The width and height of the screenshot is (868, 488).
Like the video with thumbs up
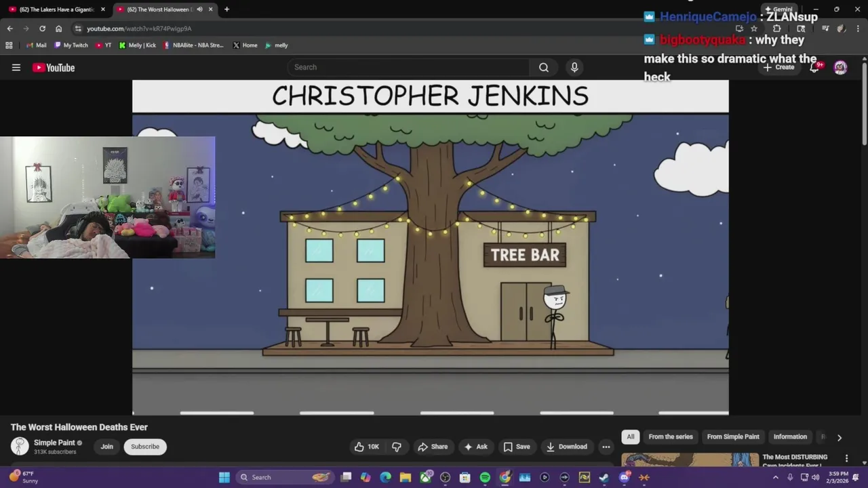point(366,447)
